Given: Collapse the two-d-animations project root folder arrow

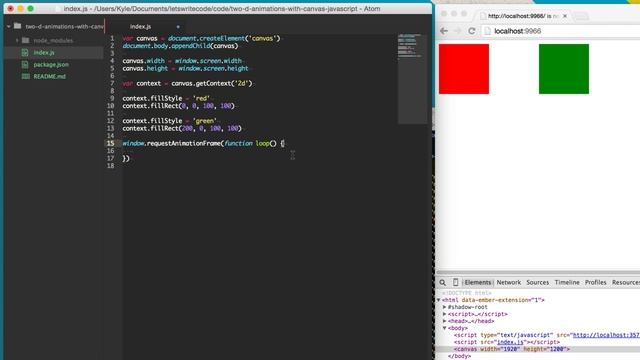Looking at the screenshot, I should (9, 27).
